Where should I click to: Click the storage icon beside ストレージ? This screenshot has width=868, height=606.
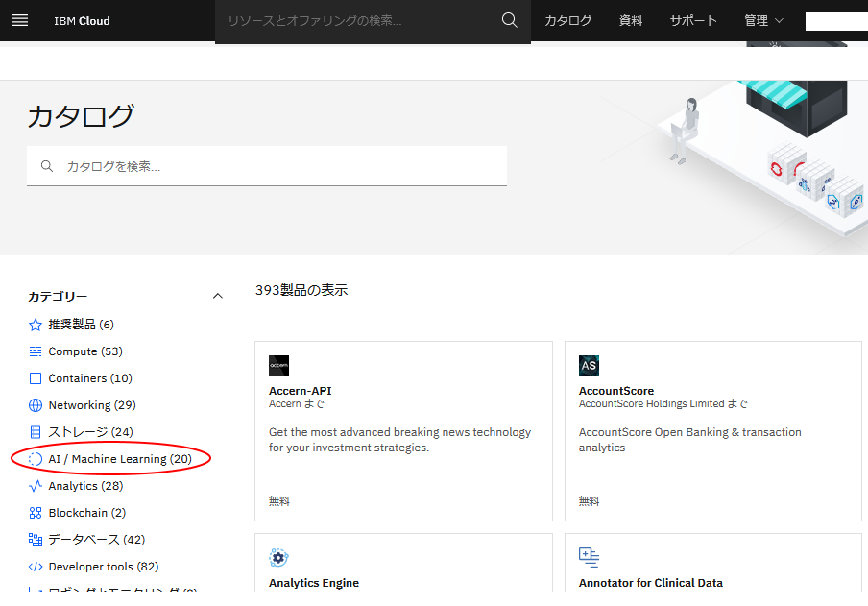click(36, 432)
